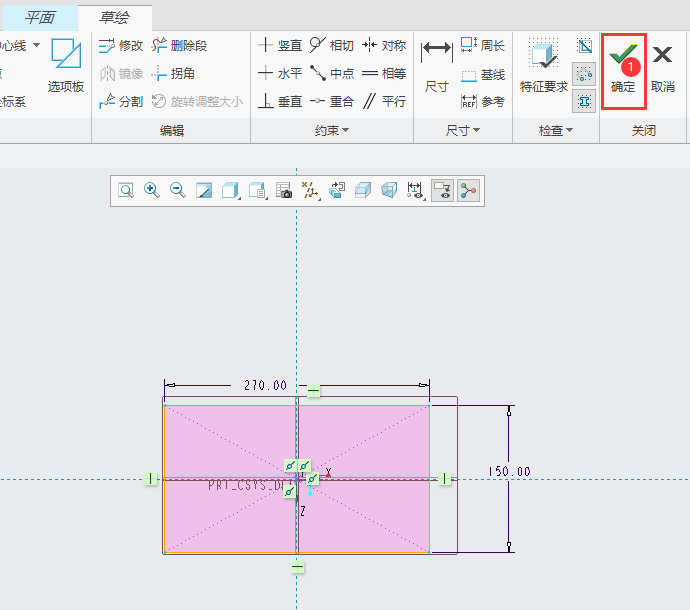
Task: Toggle the annotation display toolbar icon
Action: (x=442, y=191)
